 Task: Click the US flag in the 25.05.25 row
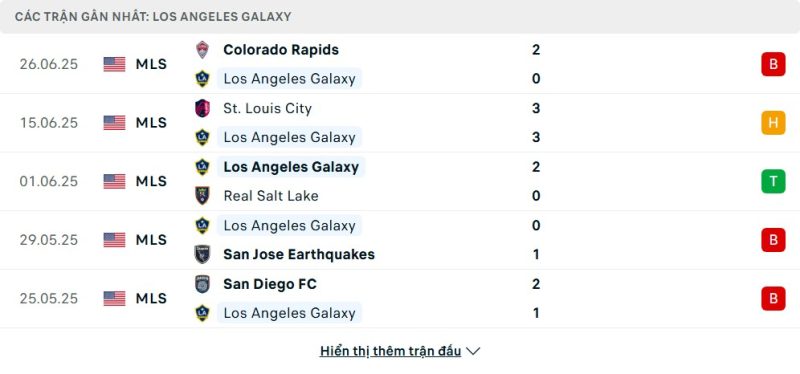point(114,298)
